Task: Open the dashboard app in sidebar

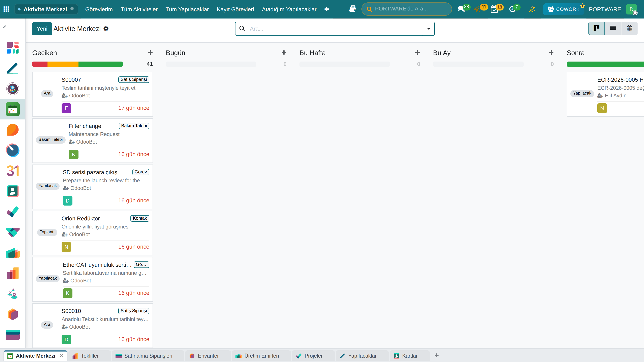Action: (12, 48)
